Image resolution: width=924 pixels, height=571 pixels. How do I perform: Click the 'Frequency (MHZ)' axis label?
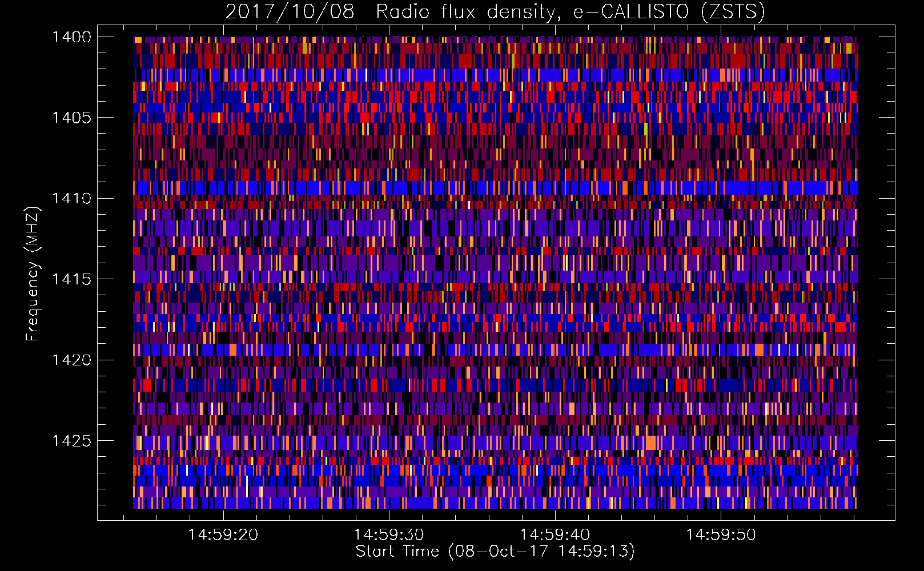tap(33, 274)
